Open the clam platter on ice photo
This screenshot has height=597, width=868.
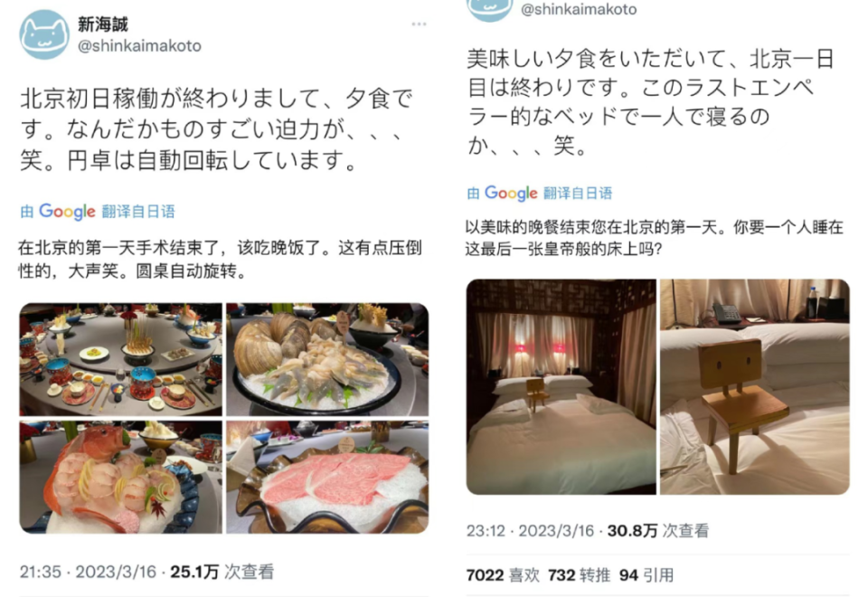pos(327,359)
